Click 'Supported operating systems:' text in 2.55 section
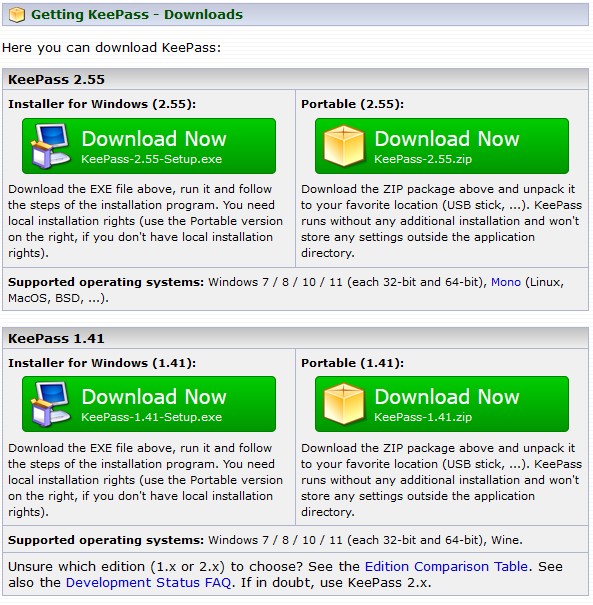The width and height of the screenshot is (593, 605). point(106,282)
